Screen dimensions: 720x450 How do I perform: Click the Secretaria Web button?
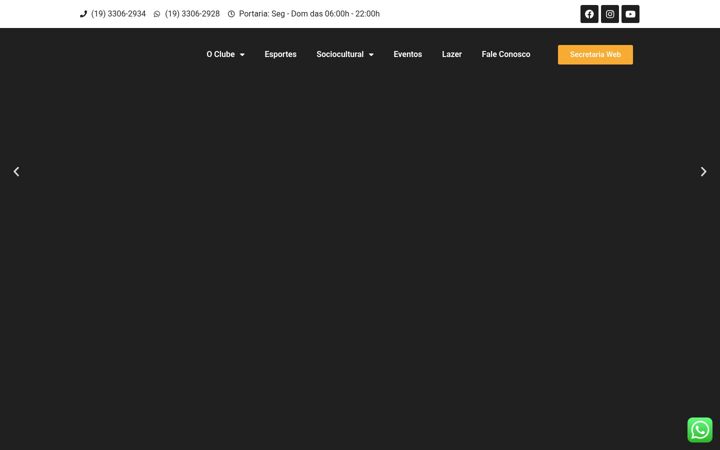(x=595, y=55)
